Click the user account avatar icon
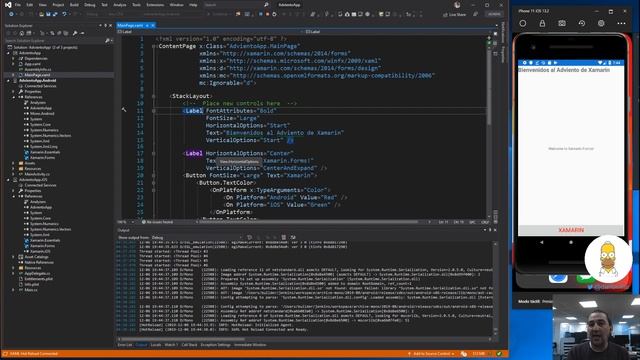 tap(457, 5)
